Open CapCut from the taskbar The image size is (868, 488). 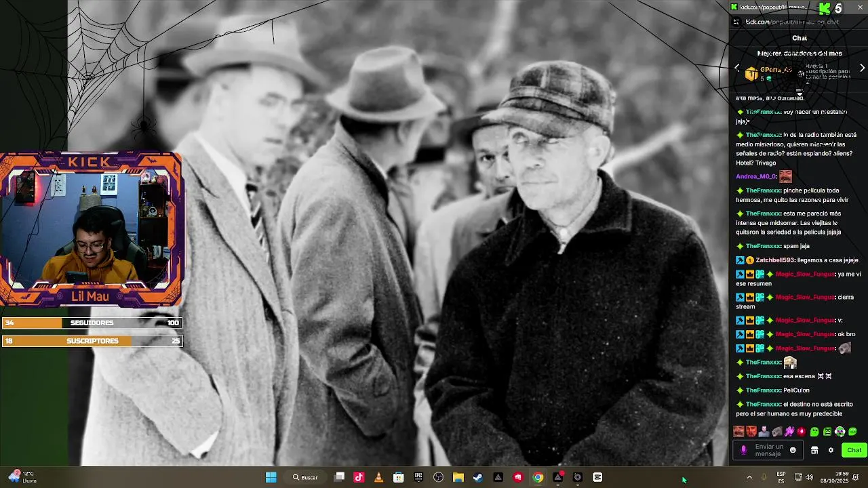point(597,477)
